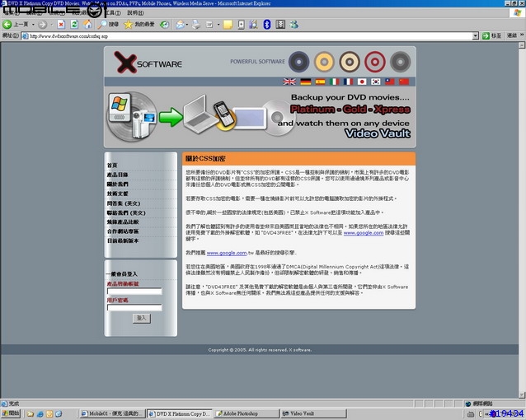This screenshot has height=420, width=526.
Task: Stop loading with the red X icon
Action: pyautogui.click(x=61, y=24)
